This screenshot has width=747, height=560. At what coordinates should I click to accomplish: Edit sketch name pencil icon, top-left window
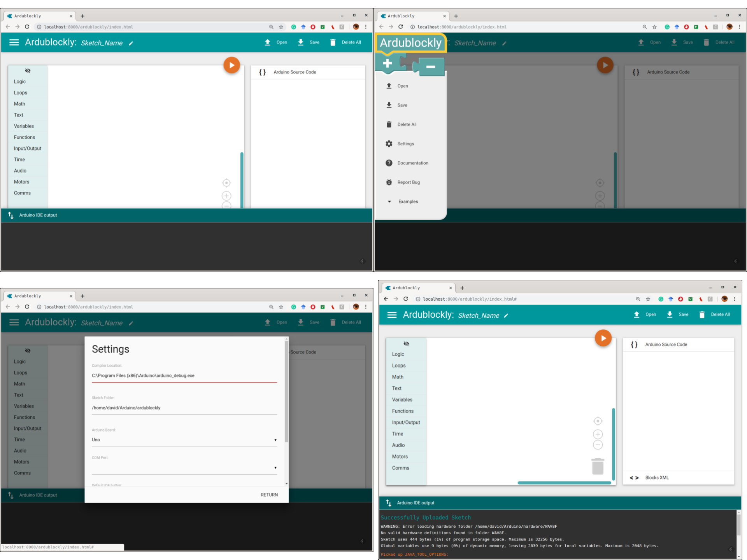(131, 43)
